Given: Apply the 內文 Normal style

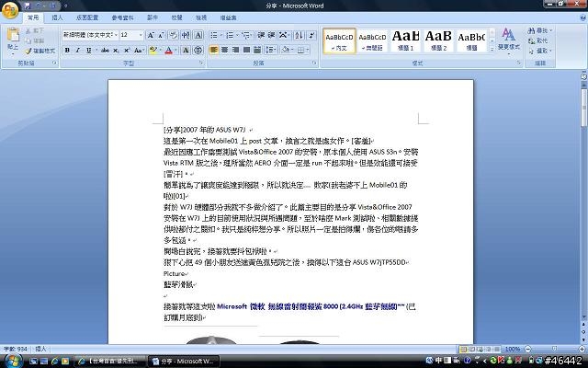Looking at the screenshot, I should [x=339, y=40].
